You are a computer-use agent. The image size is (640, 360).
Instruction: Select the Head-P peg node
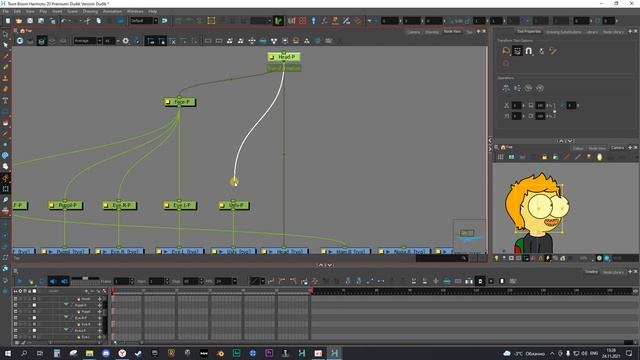click(x=284, y=57)
